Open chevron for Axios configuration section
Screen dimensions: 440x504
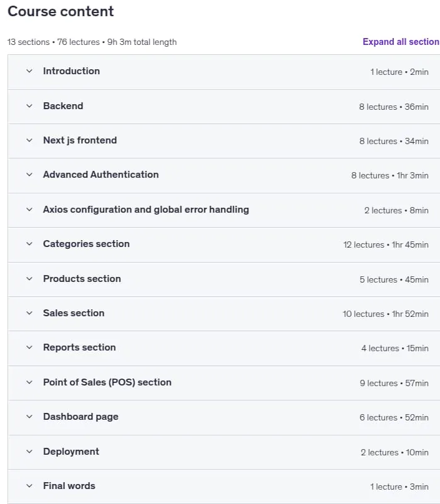click(29, 210)
